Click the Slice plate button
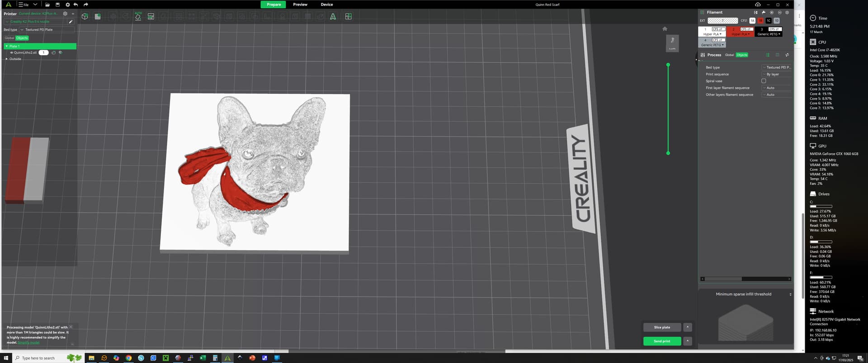This screenshot has width=868, height=363. 662,327
